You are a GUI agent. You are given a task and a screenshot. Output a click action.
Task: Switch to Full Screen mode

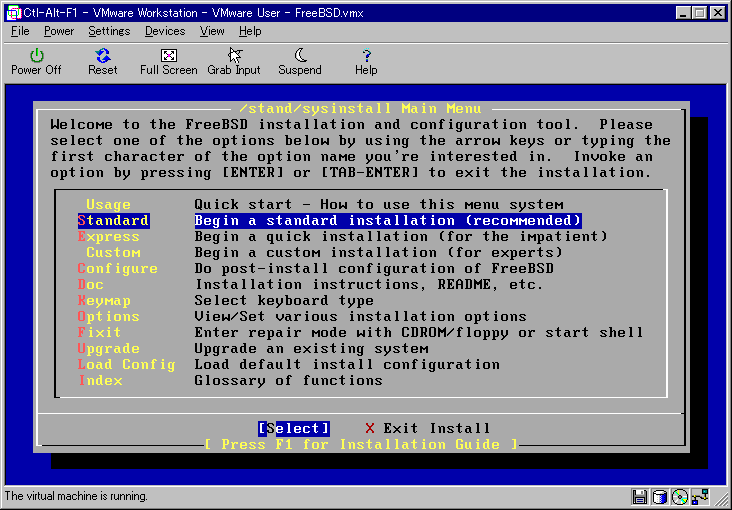[169, 62]
